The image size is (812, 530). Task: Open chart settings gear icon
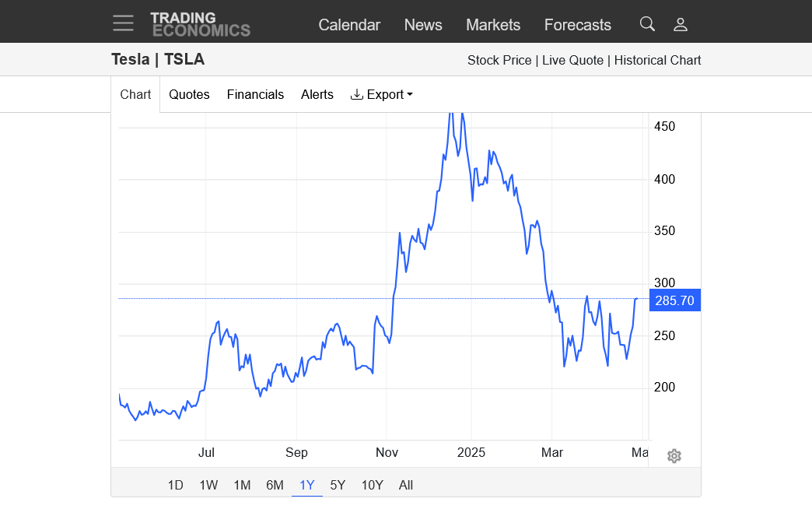click(x=674, y=456)
